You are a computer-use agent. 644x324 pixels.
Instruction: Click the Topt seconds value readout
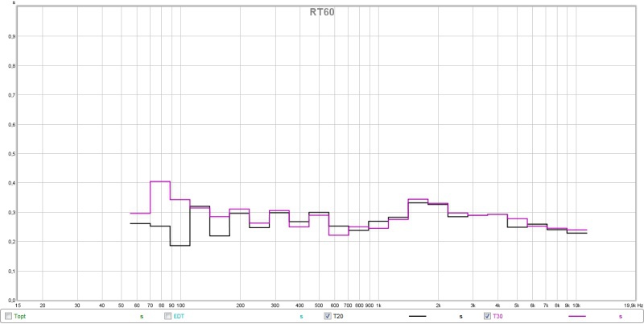pyautogui.click(x=142, y=318)
